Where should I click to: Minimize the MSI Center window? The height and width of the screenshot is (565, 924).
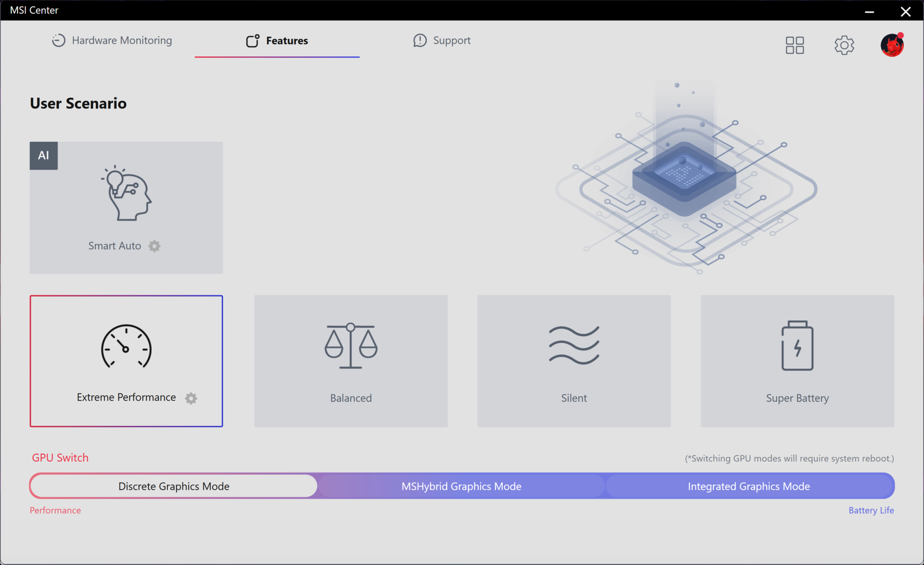869,12
